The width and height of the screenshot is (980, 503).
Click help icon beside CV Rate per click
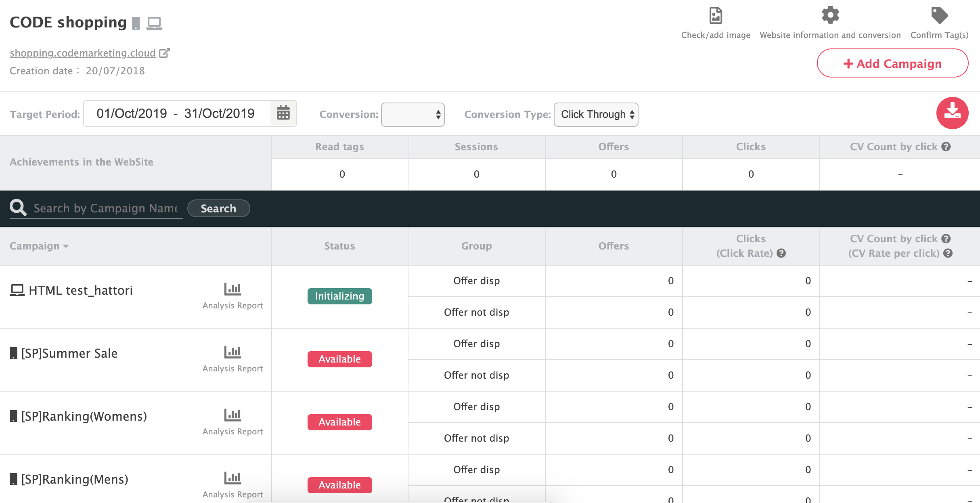pyautogui.click(x=948, y=253)
